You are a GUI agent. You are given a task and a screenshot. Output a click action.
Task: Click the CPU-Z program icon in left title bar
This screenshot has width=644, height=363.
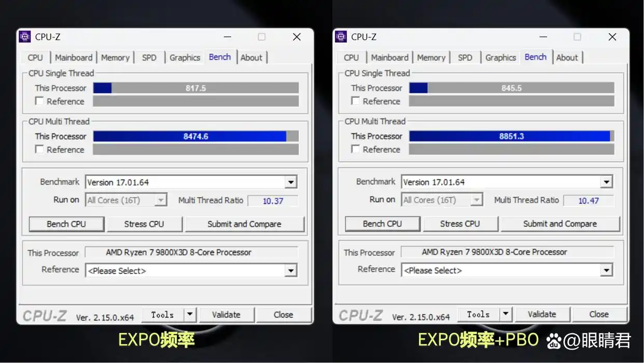tap(24, 36)
